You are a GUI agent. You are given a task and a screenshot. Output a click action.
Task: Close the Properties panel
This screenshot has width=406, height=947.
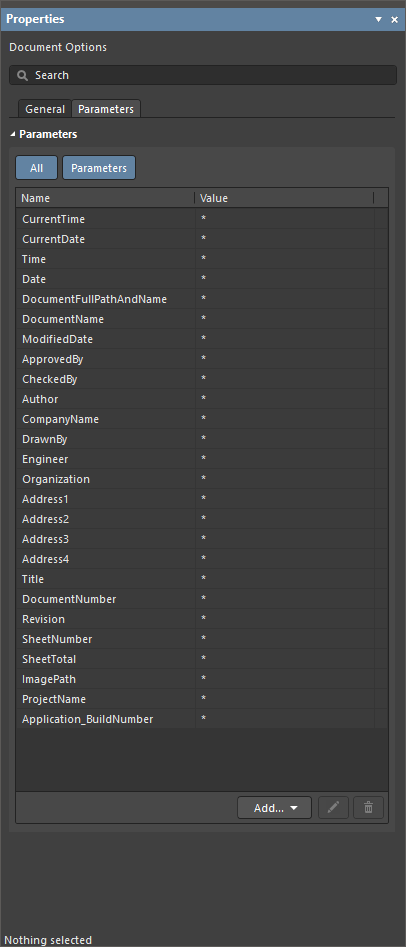[x=395, y=19]
